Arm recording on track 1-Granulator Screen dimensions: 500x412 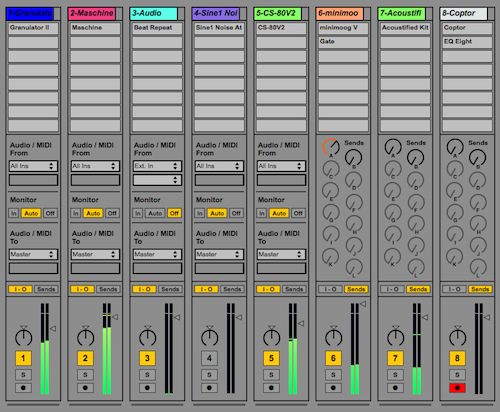[23, 388]
